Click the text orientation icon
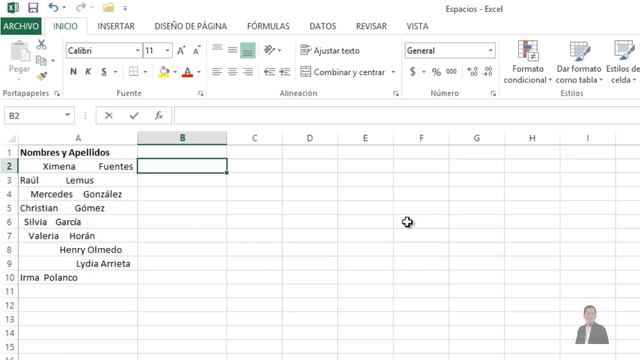The height and width of the screenshot is (360, 640). pos(269,50)
